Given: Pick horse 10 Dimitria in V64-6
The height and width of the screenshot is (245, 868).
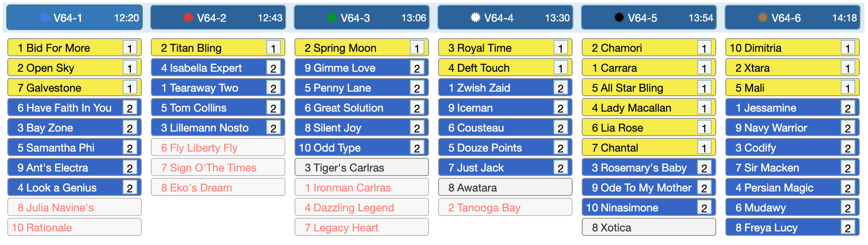Looking at the screenshot, I should click(793, 48).
